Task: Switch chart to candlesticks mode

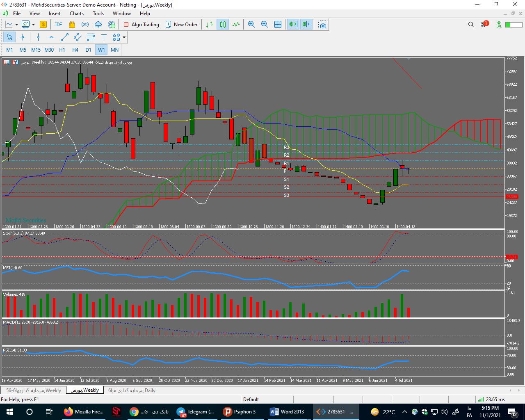Action: [x=223, y=25]
